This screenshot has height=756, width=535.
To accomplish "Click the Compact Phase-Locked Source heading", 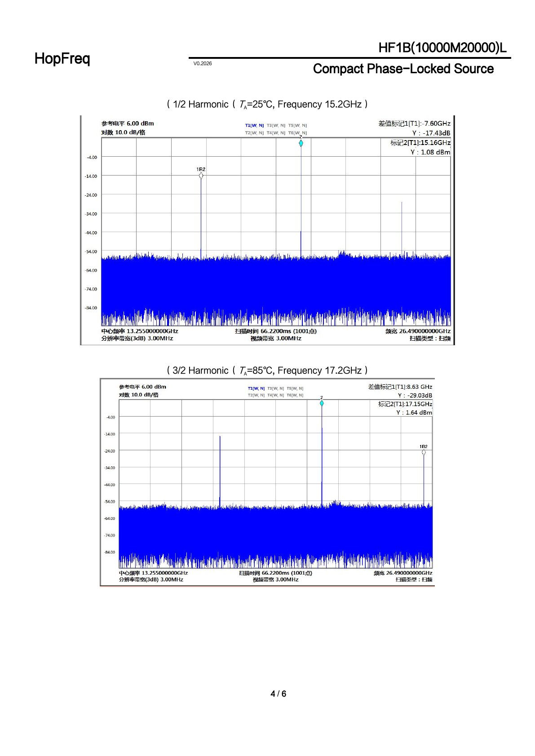I will pyautogui.click(x=403, y=69).
